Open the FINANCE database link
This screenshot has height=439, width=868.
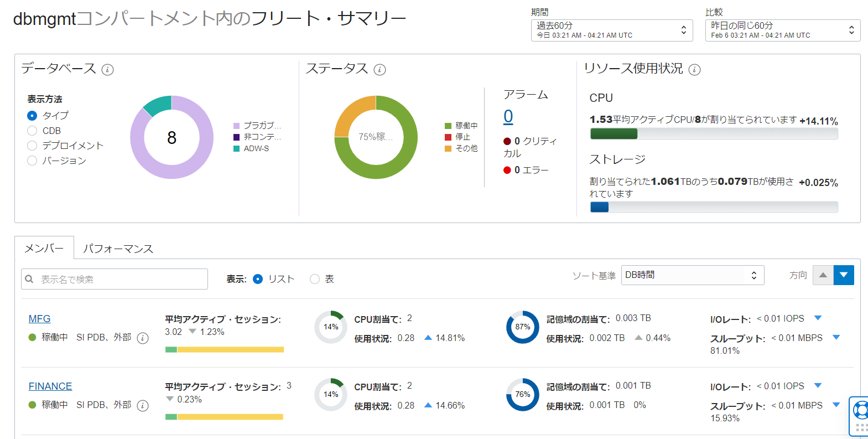coord(50,386)
